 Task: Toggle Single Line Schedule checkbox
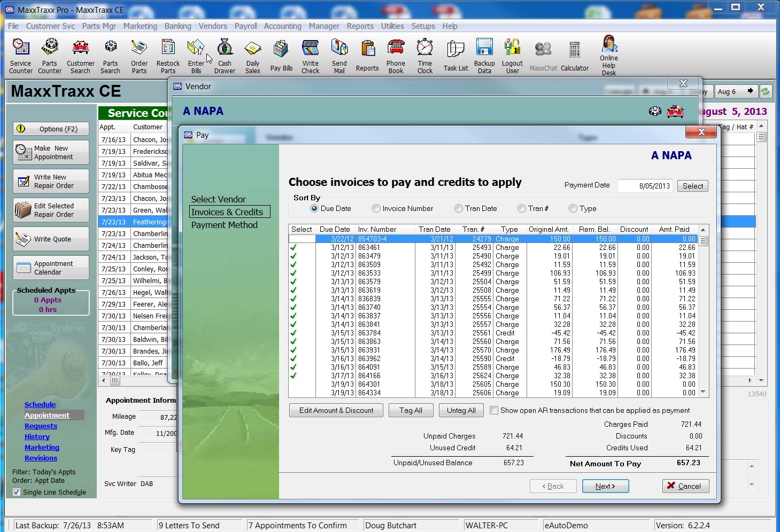17,492
